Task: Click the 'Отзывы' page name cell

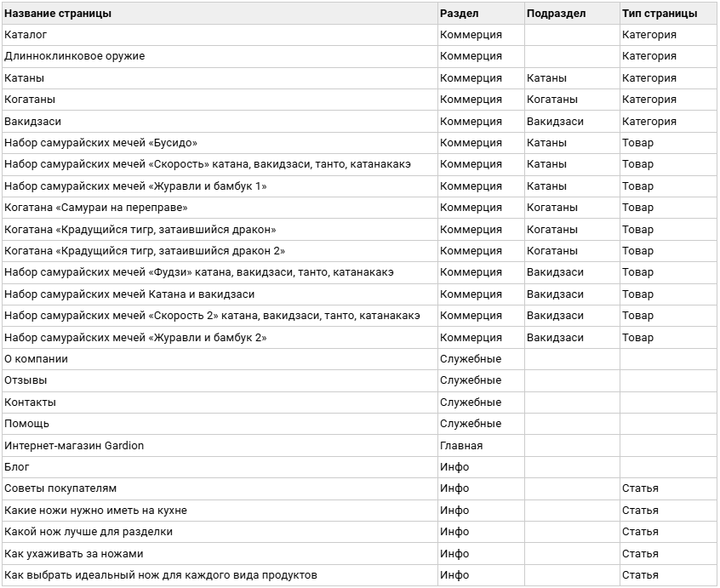Action: 220,380
